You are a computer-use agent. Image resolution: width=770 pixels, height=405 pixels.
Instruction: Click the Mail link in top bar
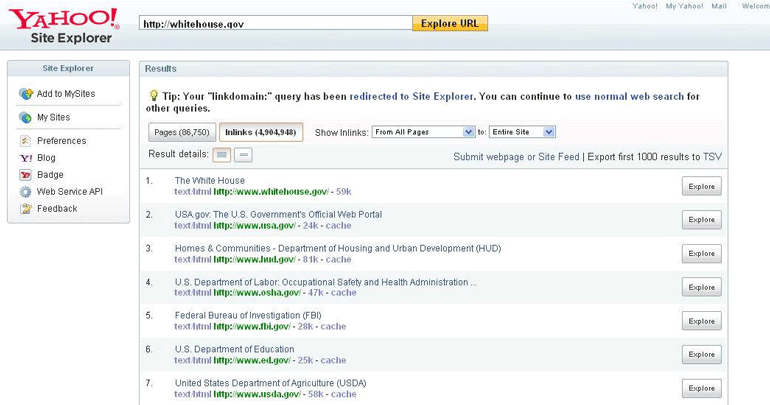point(719,6)
